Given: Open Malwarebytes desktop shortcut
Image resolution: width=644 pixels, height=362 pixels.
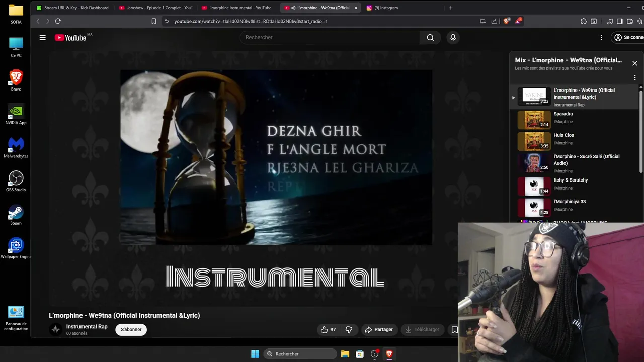Looking at the screenshot, I should (16, 148).
